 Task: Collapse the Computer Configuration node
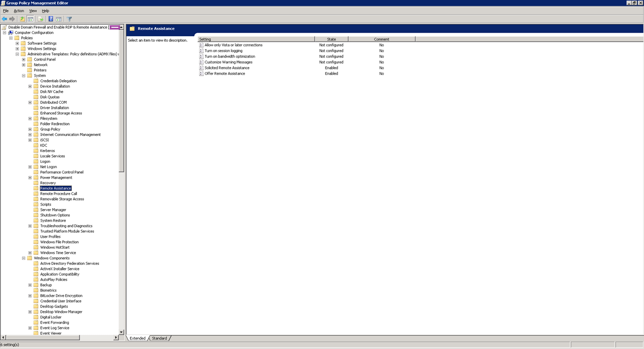pyautogui.click(x=5, y=33)
